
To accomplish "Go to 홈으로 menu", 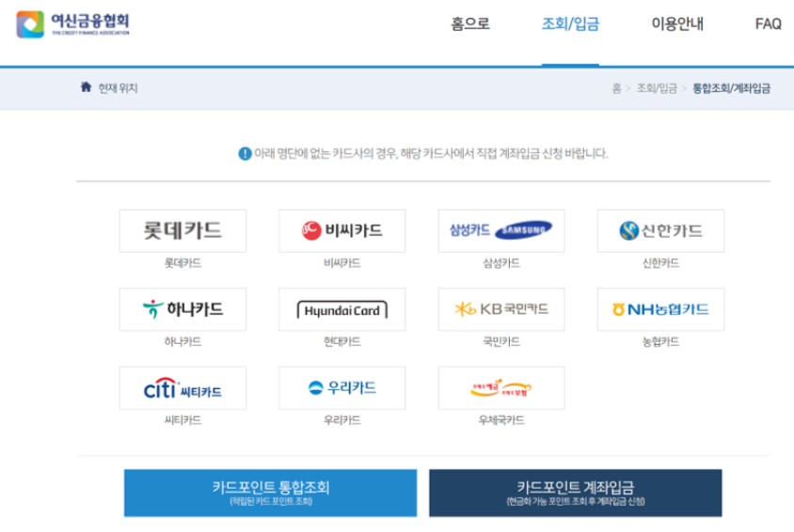I will pos(470,23).
